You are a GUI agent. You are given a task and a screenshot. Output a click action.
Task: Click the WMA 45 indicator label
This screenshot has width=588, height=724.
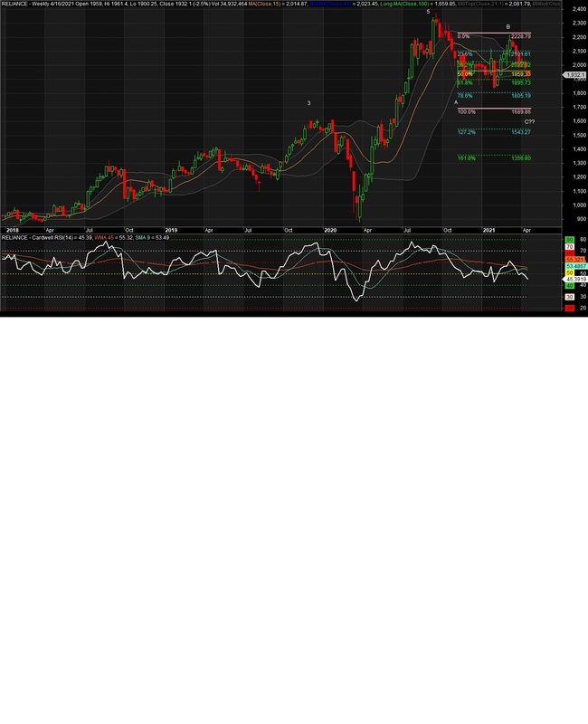click(x=104, y=238)
